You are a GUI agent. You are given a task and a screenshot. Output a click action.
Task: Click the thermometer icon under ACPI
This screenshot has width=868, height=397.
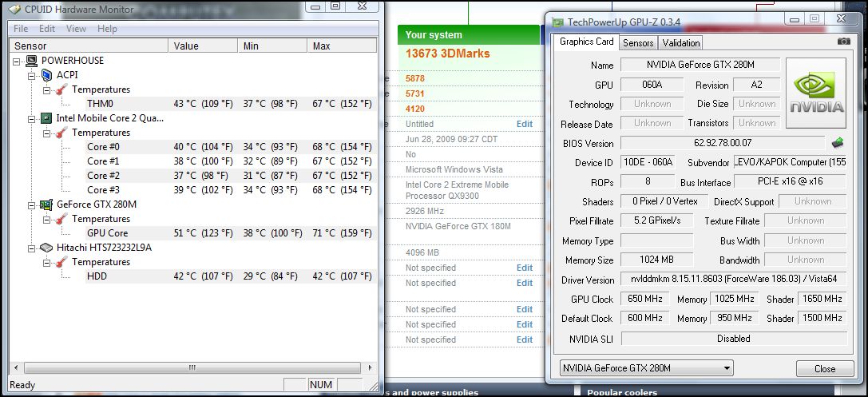click(61, 89)
